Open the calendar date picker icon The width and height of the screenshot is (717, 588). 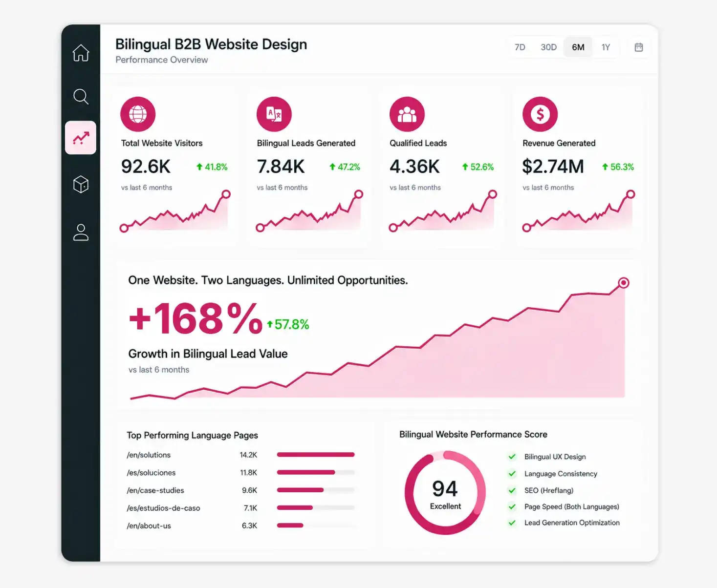click(x=639, y=47)
